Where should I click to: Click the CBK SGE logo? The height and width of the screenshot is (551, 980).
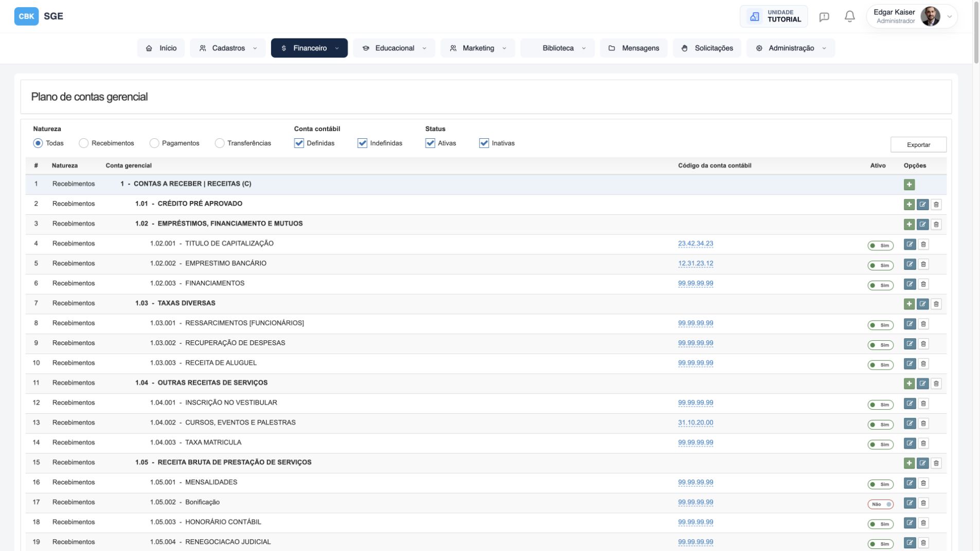39,16
